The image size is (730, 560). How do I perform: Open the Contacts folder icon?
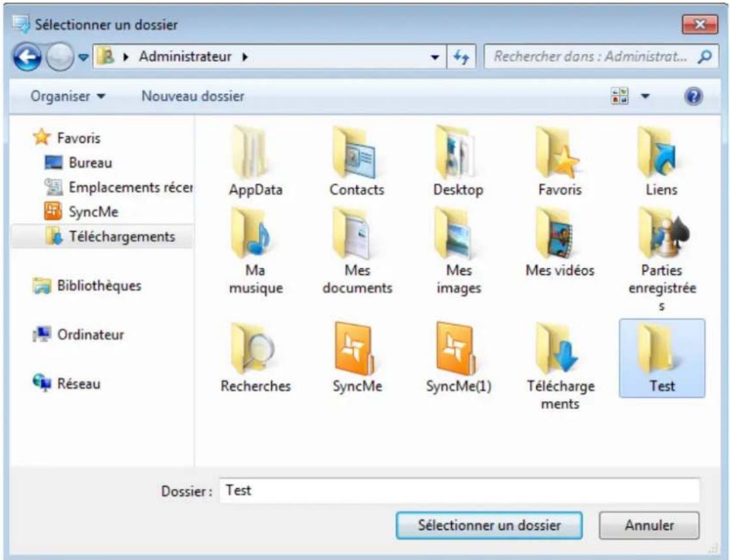tap(355, 152)
